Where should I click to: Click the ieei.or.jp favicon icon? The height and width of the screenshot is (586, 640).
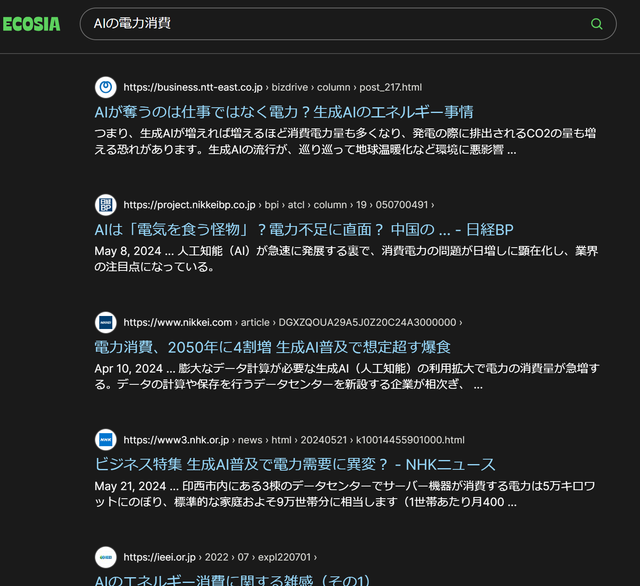click(106, 557)
